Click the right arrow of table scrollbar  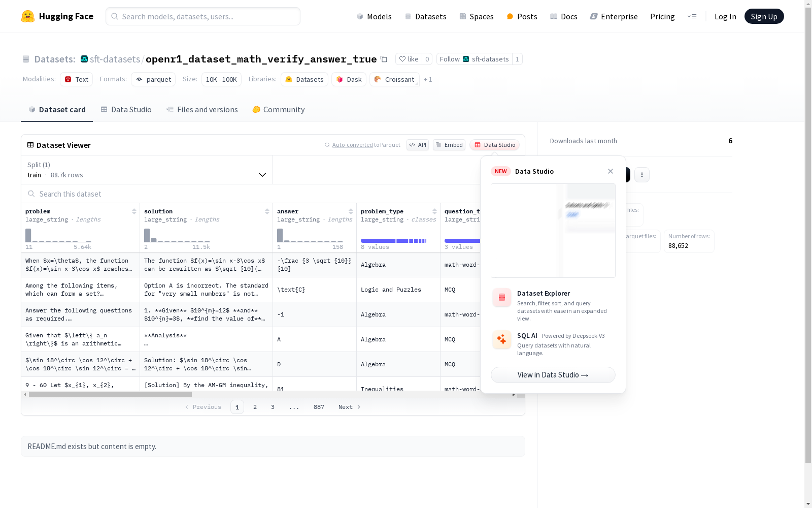point(514,394)
